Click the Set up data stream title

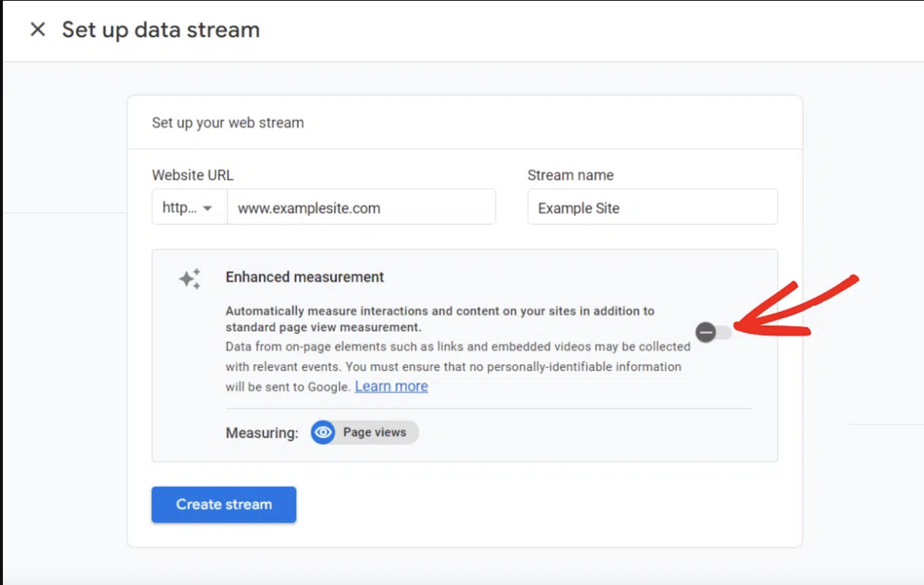(x=161, y=30)
